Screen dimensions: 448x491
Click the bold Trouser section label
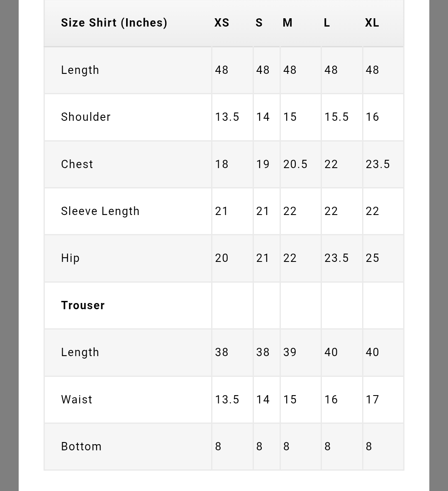click(x=83, y=305)
